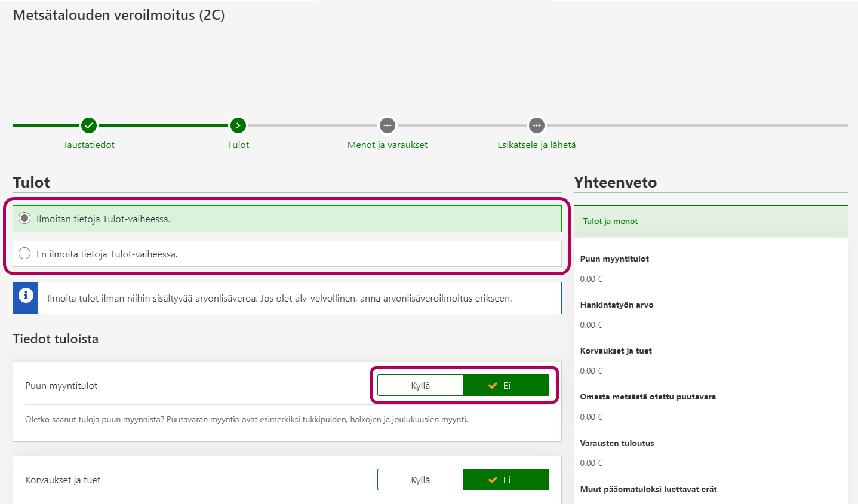Viewport: 858px width, 504px height.
Task: Choose Kyllä for Puun myyntitulot
Action: pyautogui.click(x=420, y=385)
